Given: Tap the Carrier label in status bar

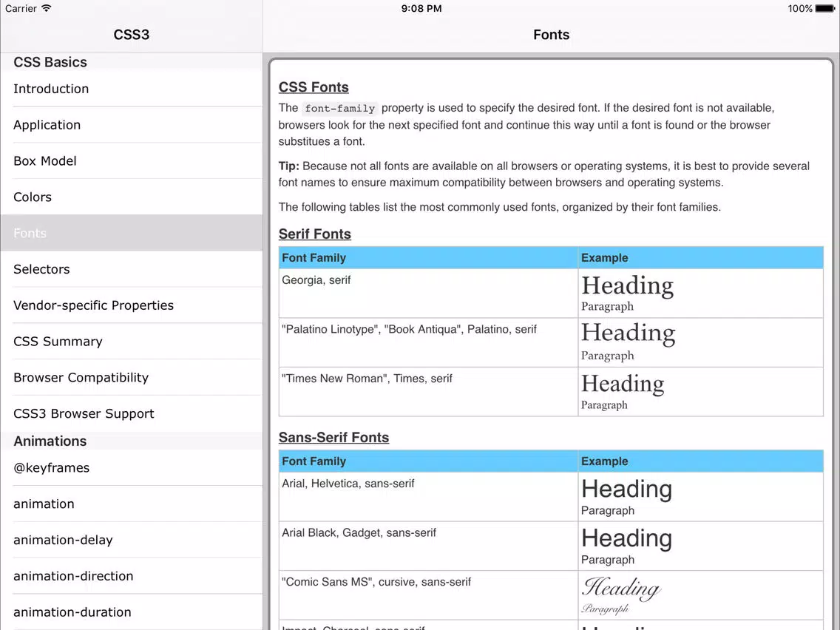Looking at the screenshot, I should (21, 8).
